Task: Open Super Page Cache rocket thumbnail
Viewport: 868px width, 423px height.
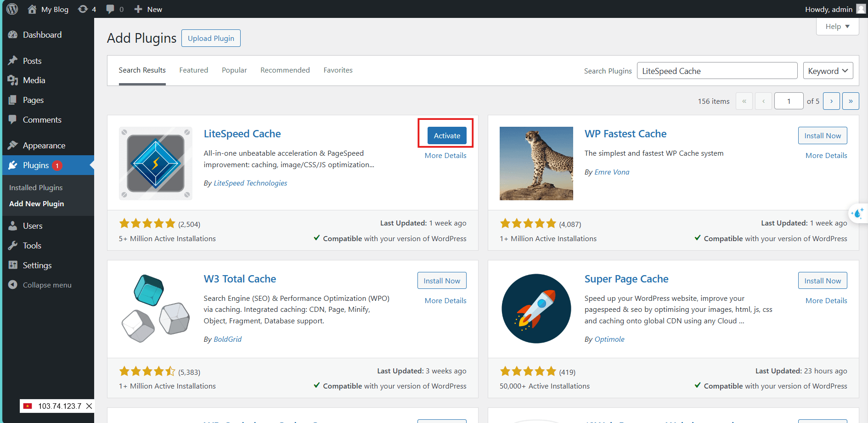Action: click(536, 309)
